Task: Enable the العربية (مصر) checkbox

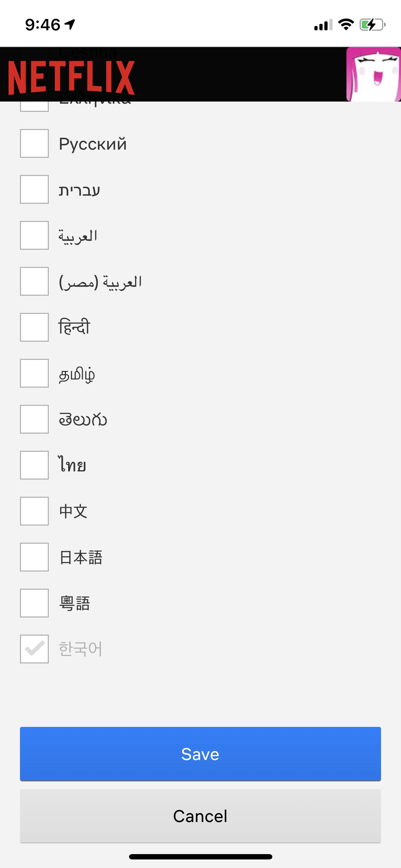Action: click(34, 282)
